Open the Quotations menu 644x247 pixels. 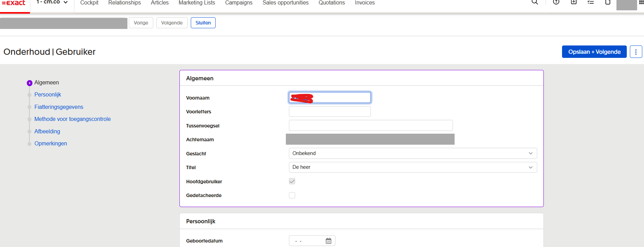(x=332, y=3)
